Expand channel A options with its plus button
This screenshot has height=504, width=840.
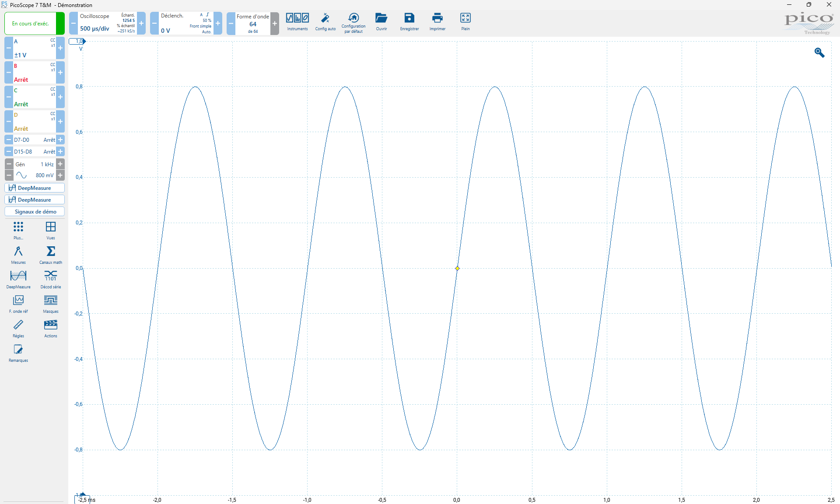point(61,48)
